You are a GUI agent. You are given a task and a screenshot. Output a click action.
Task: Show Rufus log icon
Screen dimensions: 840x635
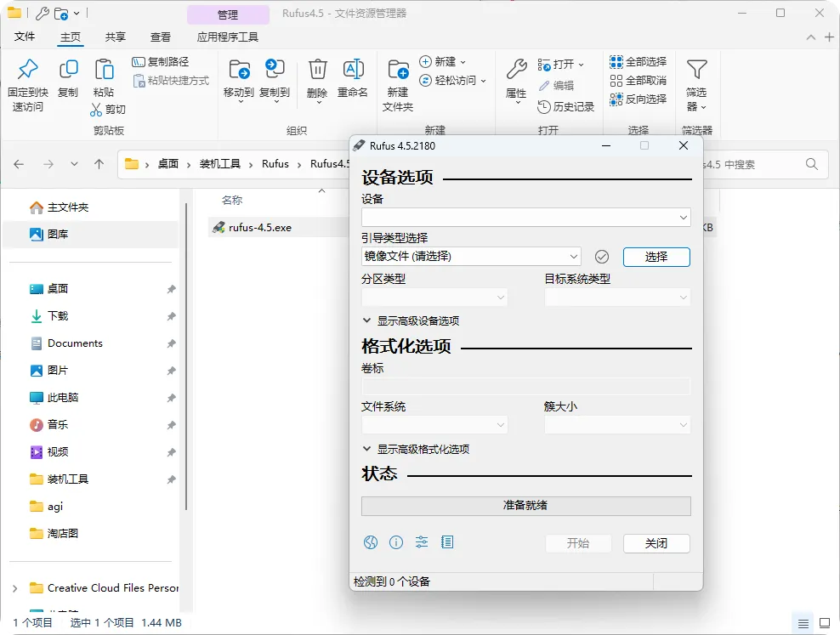point(447,542)
